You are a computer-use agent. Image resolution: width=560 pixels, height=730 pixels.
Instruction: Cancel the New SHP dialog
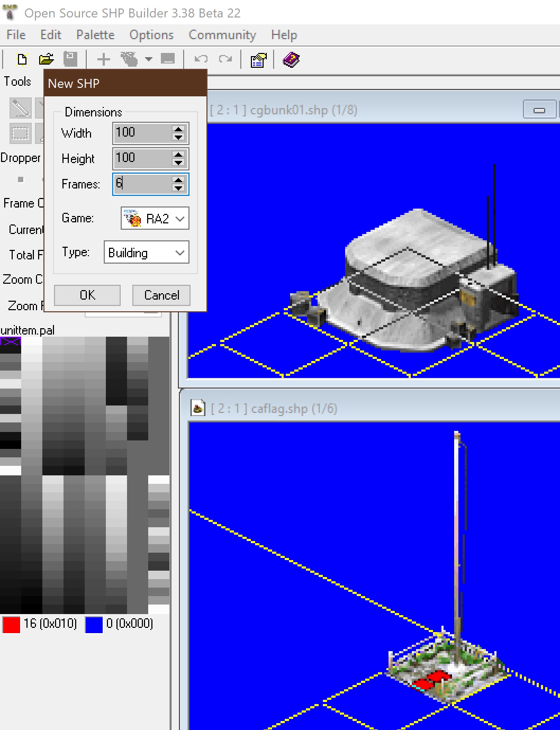click(x=161, y=295)
